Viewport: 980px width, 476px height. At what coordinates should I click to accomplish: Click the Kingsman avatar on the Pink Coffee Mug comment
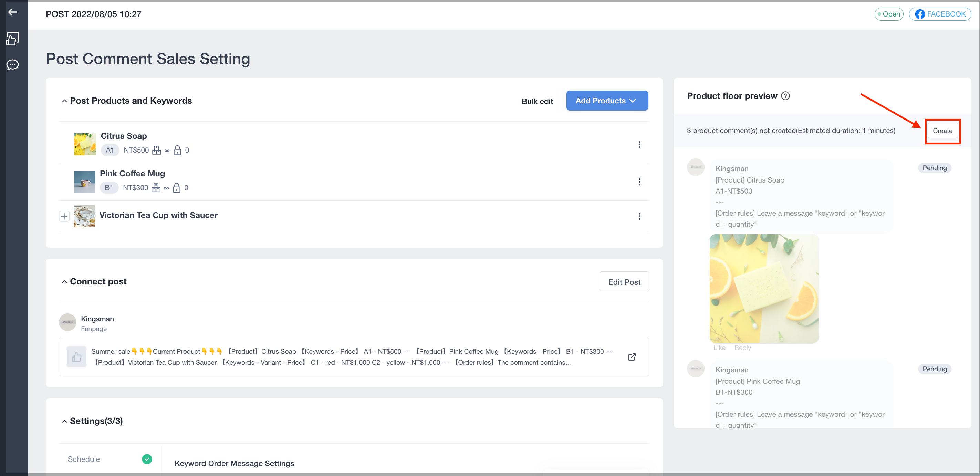(696, 368)
